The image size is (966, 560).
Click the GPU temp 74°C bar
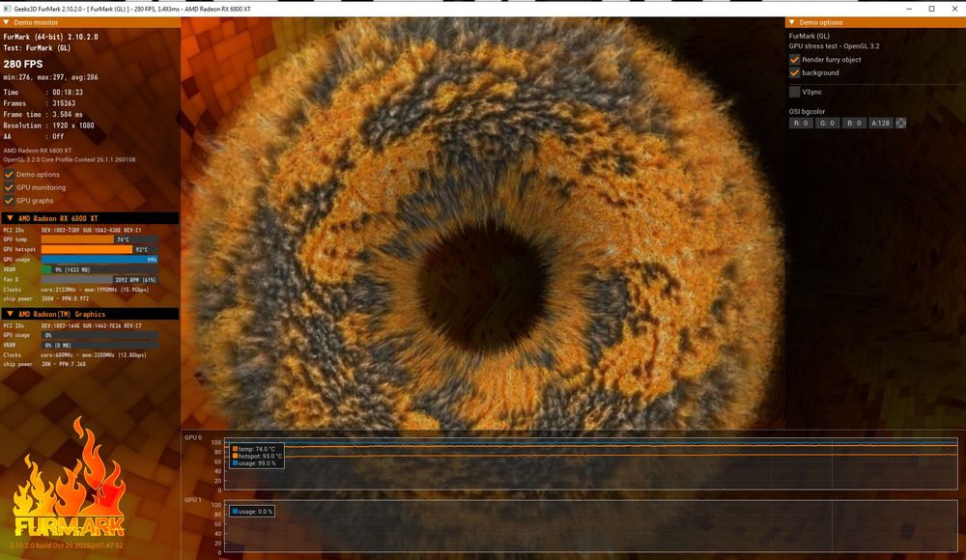point(99,239)
